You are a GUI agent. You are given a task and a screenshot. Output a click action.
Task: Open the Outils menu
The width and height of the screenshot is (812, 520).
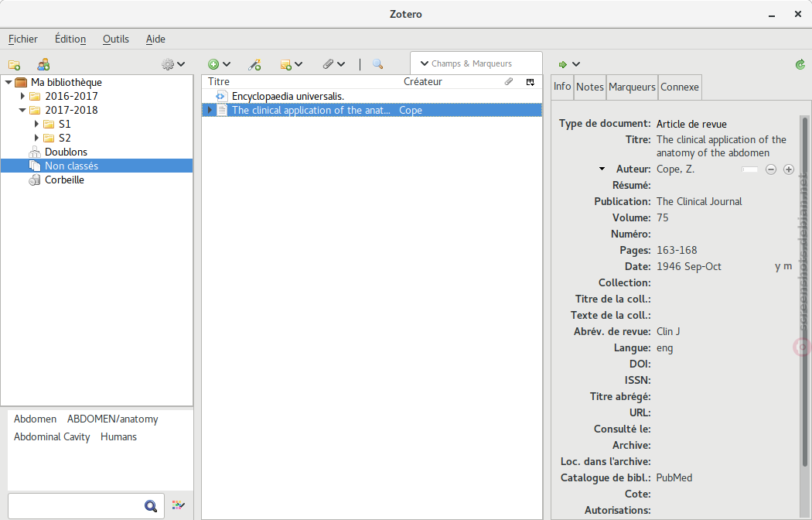116,39
